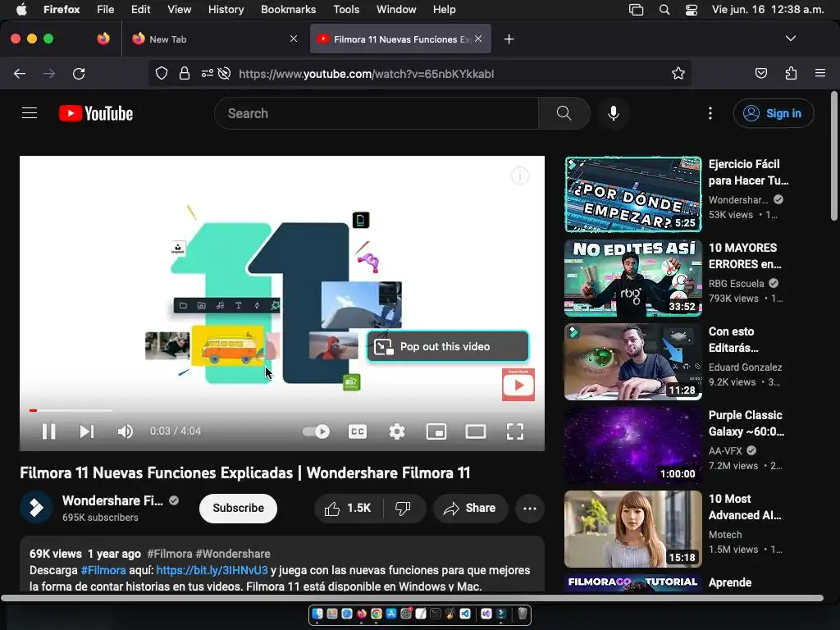Like the video with thumbs up
This screenshot has height=630, width=840.
[348, 509]
